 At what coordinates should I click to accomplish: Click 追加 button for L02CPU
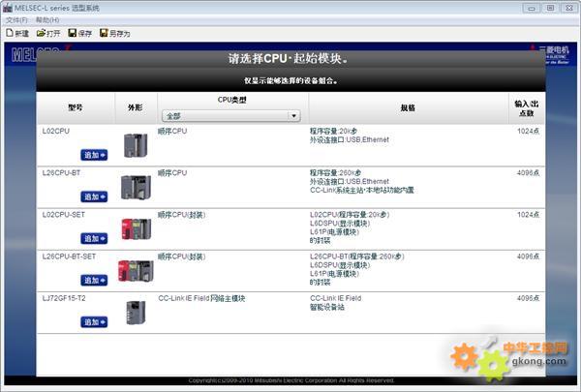point(94,155)
